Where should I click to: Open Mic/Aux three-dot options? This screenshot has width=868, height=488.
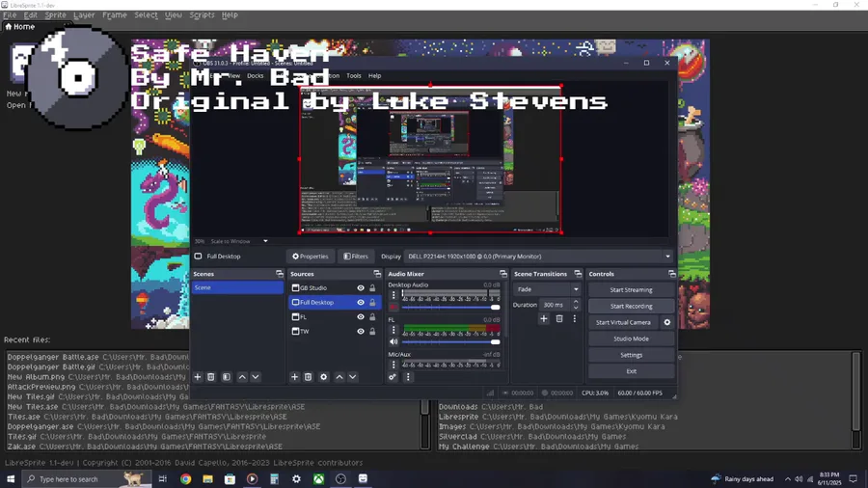click(393, 365)
